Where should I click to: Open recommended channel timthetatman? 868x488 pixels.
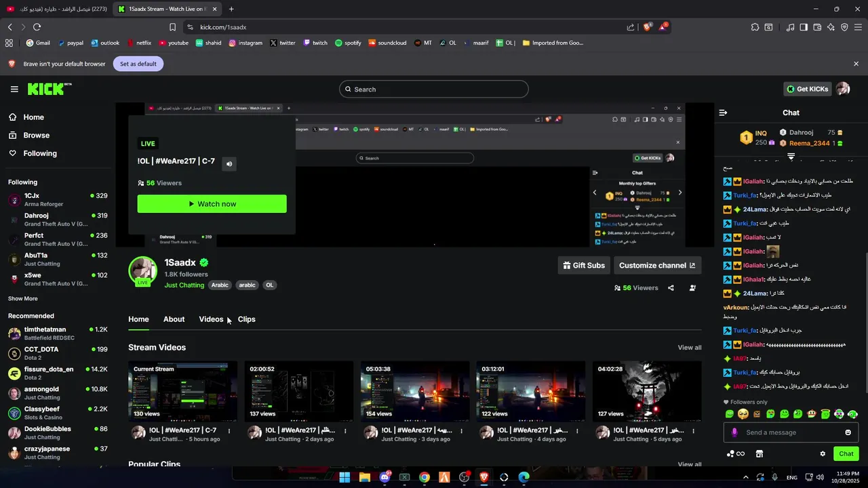click(x=57, y=333)
